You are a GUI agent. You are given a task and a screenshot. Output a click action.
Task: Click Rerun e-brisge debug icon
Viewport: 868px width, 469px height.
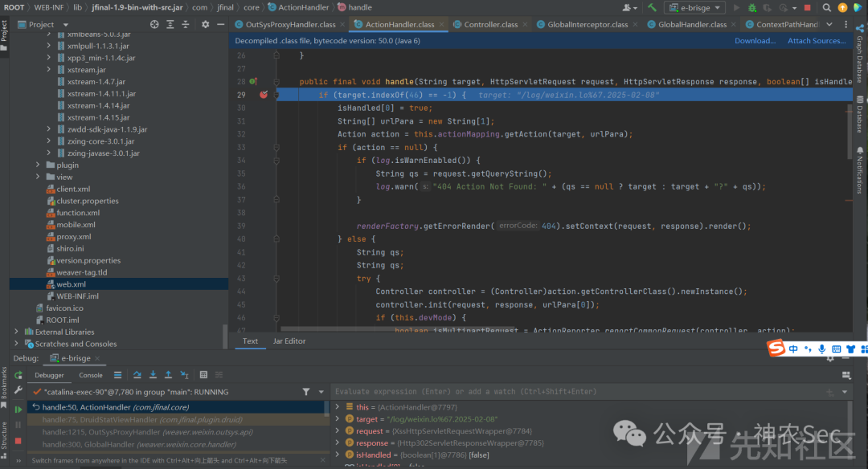click(x=18, y=375)
